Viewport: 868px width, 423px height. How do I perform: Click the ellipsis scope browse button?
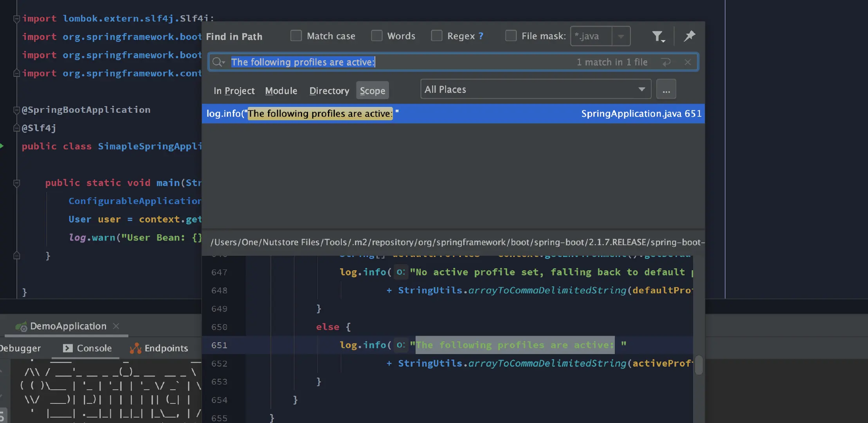(666, 90)
